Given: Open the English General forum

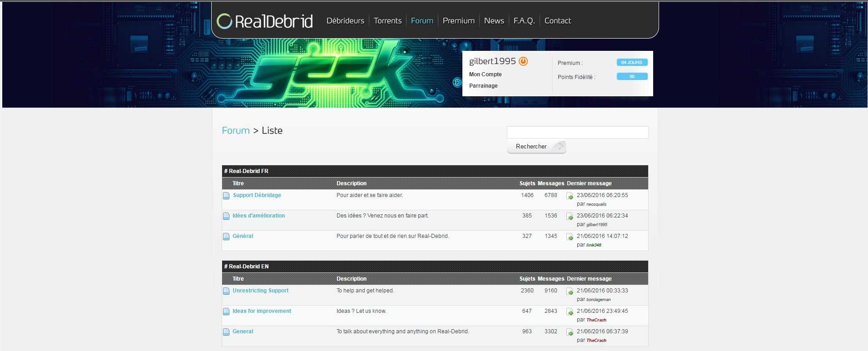Looking at the screenshot, I should (x=243, y=331).
